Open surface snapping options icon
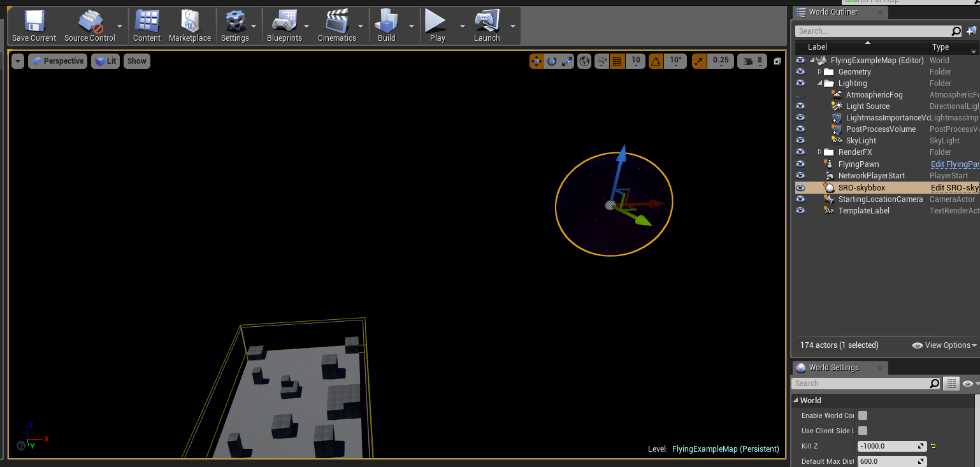The width and height of the screenshot is (980, 467). pos(602,61)
